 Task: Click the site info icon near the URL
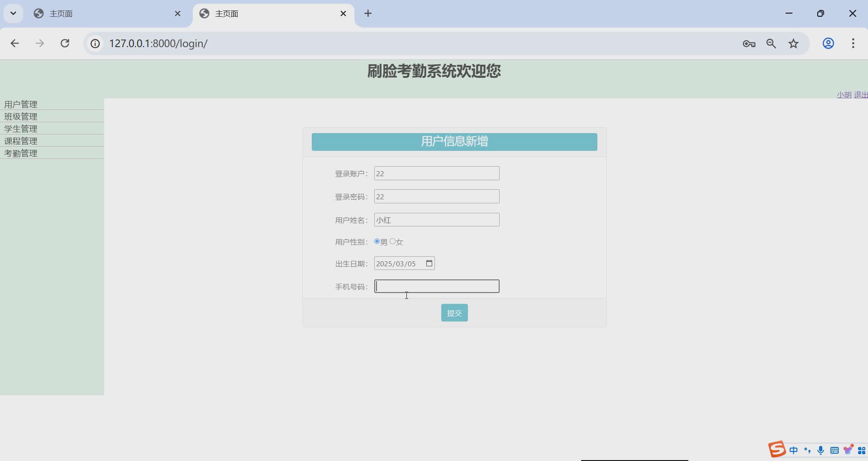tap(95, 43)
